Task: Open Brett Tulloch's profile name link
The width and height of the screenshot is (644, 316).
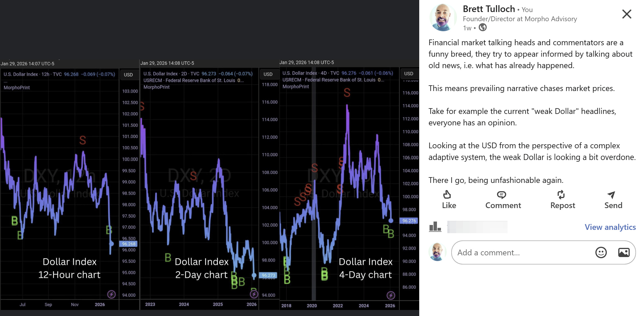Action: (489, 9)
